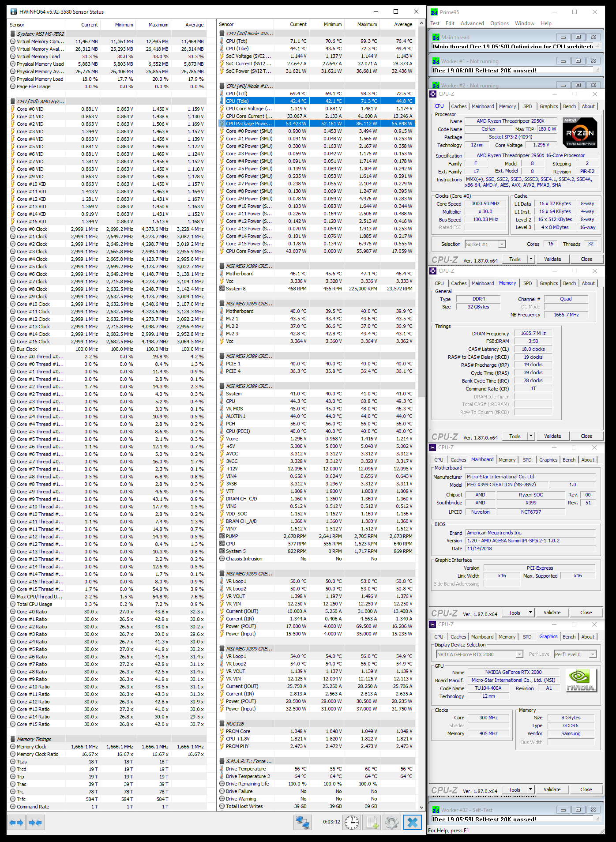Image resolution: width=616 pixels, height=842 pixels.
Task: Switch to Bench tab in CPU-Z Graphics window
Action: [569, 637]
